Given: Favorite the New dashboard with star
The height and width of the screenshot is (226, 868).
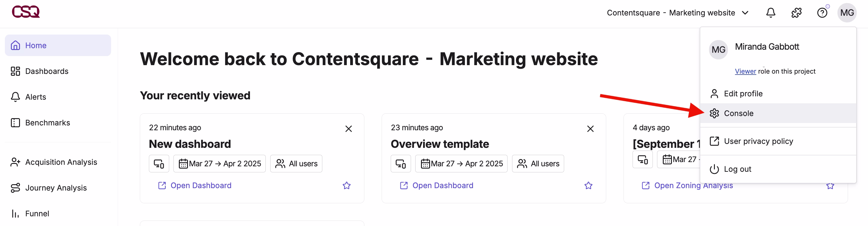Looking at the screenshot, I should click(347, 185).
